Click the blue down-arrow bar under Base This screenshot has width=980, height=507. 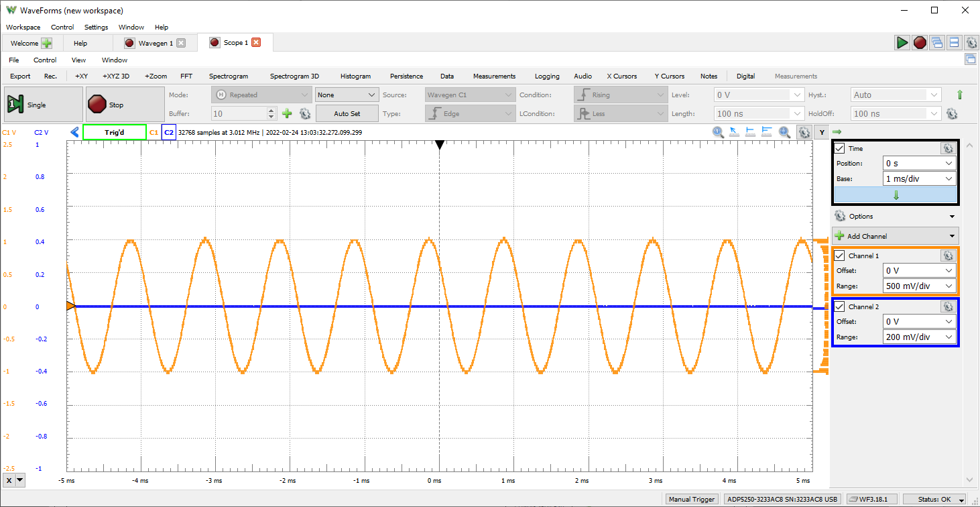(x=896, y=195)
